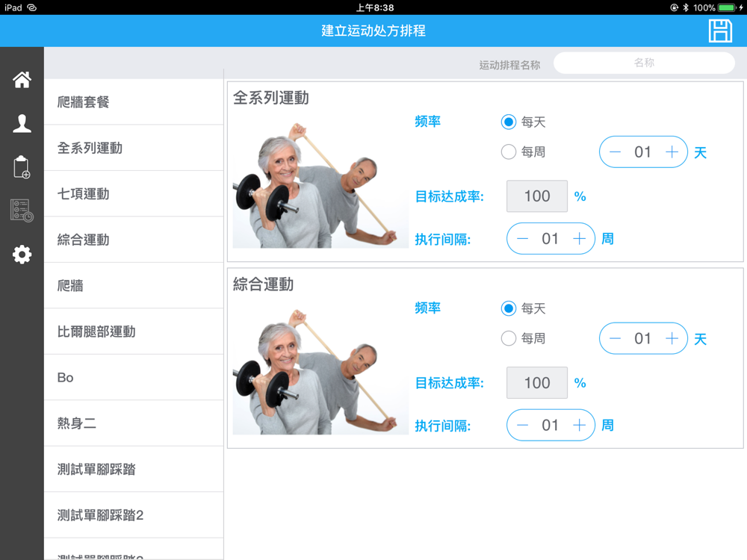The image size is (747, 560).
Task: Click 全系列運動 target achievement rate field
Action: (x=537, y=196)
